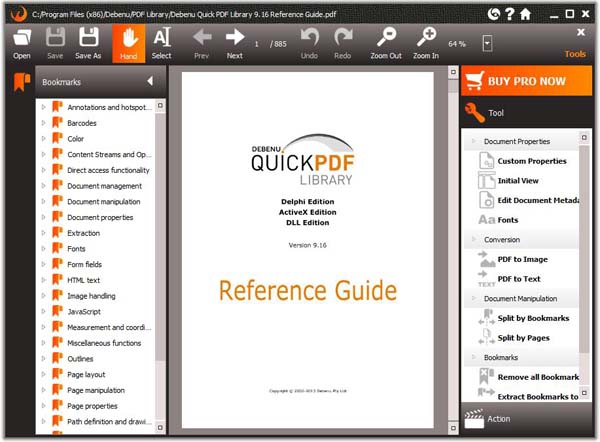The width and height of the screenshot is (600, 442).
Task: Click the Bookmarks list scrollbar
Action: click(160, 266)
